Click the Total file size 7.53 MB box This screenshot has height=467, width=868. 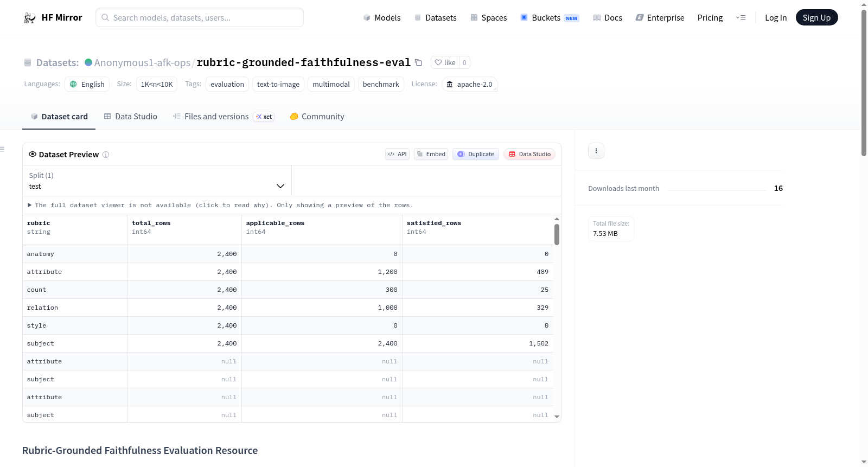tap(611, 228)
